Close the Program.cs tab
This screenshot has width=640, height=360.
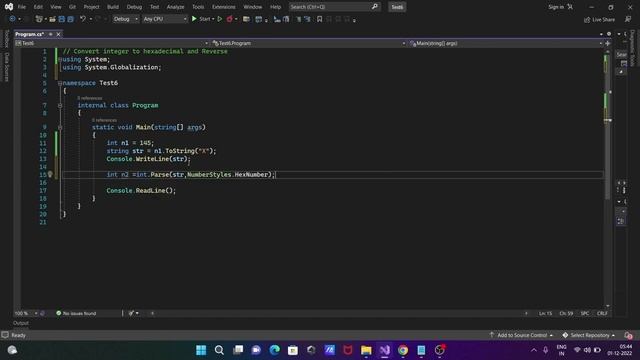tap(58, 34)
